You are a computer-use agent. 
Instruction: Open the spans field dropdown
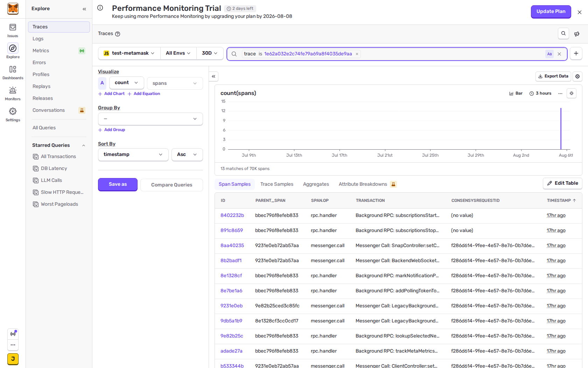175,83
